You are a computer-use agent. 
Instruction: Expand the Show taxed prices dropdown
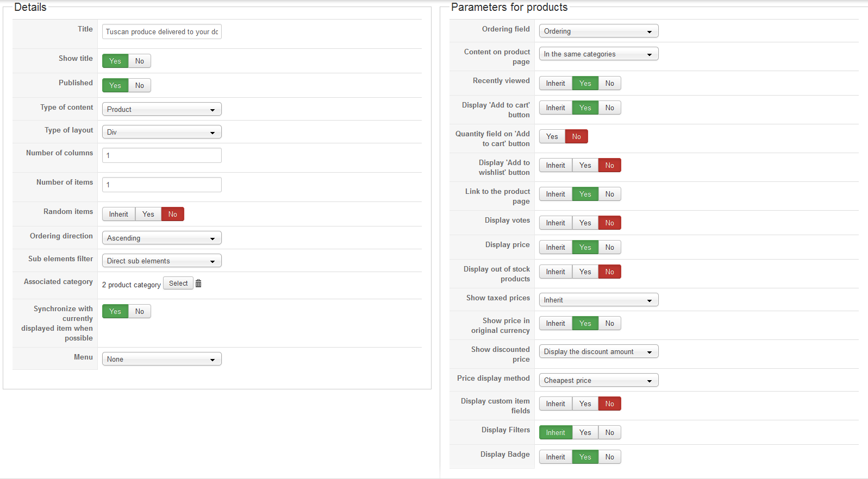click(x=598, y=300)
